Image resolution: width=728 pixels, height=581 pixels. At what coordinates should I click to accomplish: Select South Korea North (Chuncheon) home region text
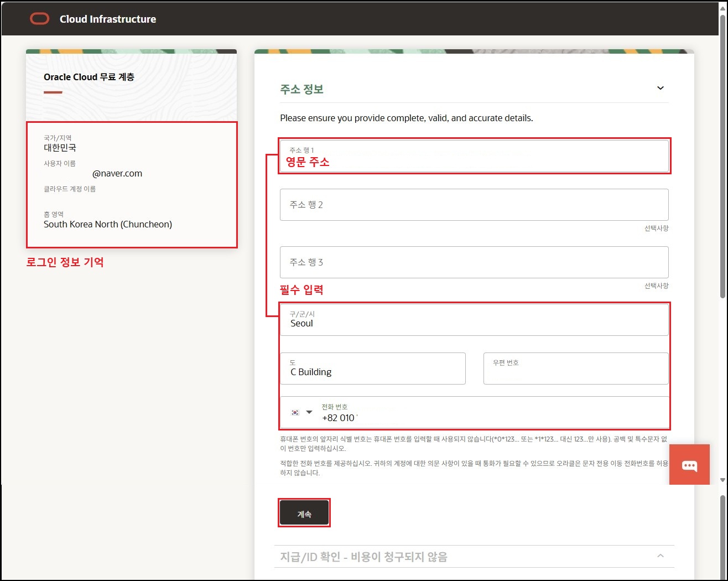tap(108, 224)
